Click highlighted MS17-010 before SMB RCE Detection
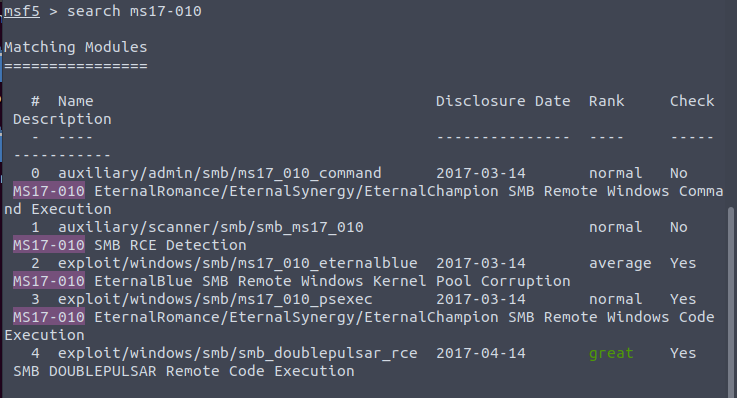Image resolution: width=737 pixels, height=398 pixels. [x=49, y=245]
